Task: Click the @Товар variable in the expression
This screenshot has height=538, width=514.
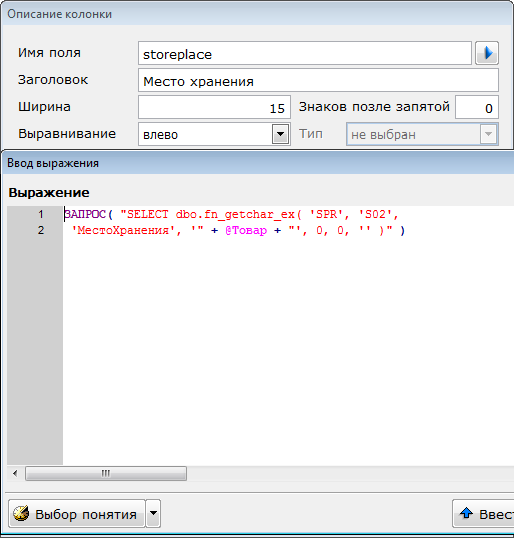Action: coord(246,230)
